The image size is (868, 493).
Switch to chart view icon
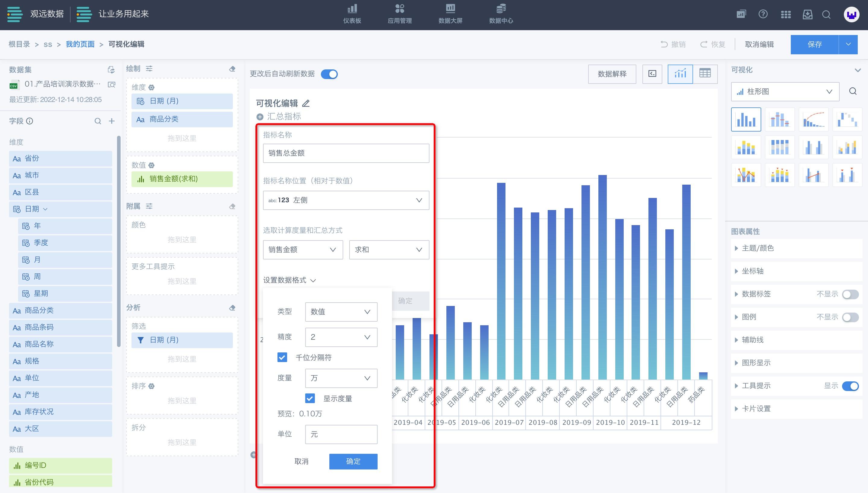tap(680, 74)
